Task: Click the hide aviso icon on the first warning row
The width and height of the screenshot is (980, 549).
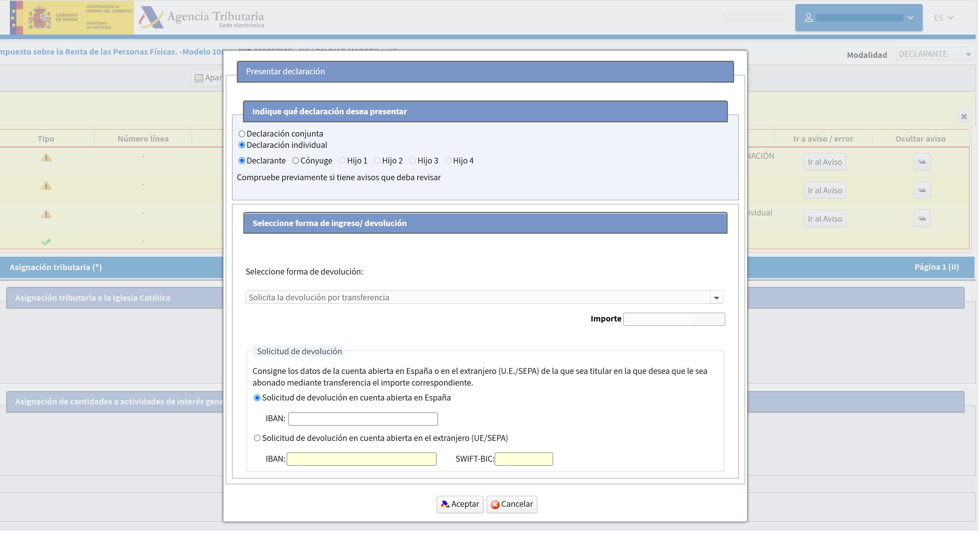Action: click(x=922, y=162)
